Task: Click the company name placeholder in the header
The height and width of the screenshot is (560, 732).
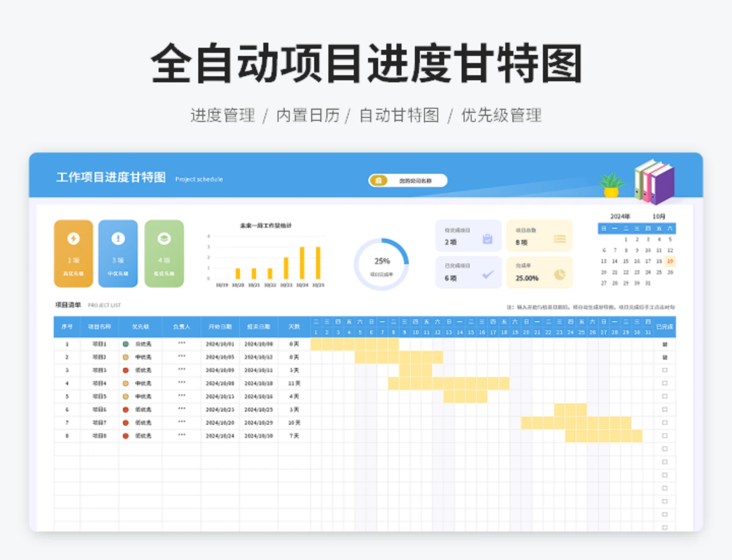Action: coord(416,180)
